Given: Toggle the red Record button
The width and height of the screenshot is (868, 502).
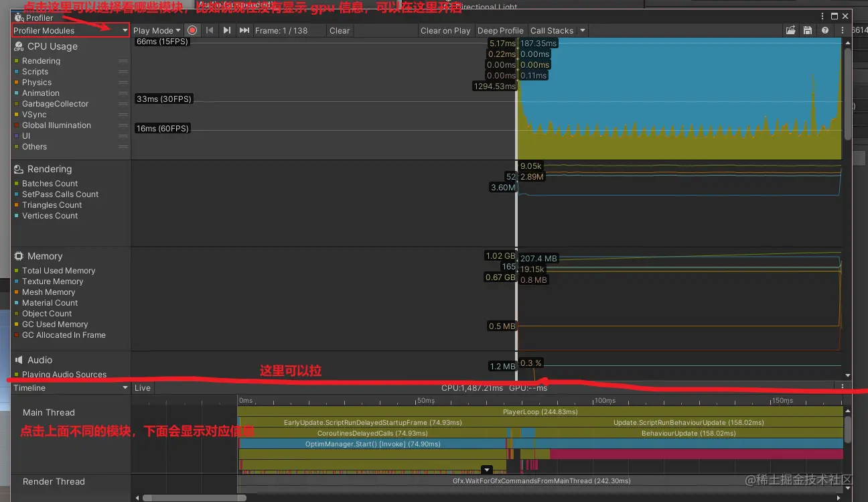Looking at the screenshot, I should [192, 30].
